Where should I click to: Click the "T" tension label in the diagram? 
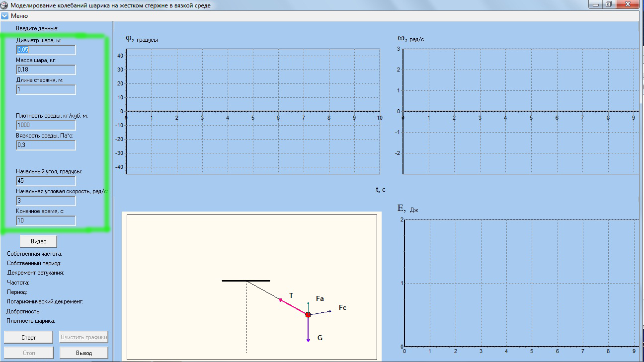[291, 296]
